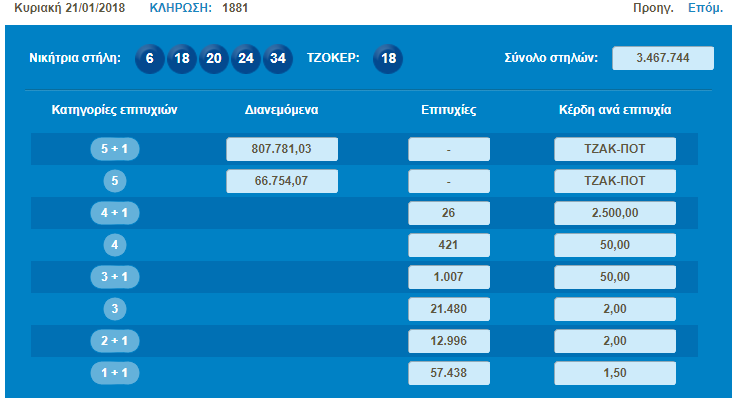Click the total columns field 3.467.744
The width and height of the screenshot is (753, 416).
tap(663, 58)
